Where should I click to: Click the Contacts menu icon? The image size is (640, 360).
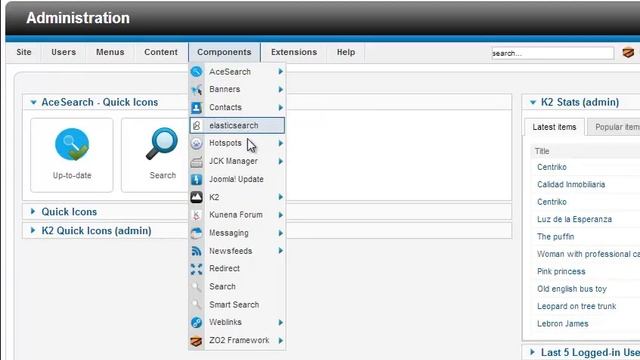click(196, 107)
